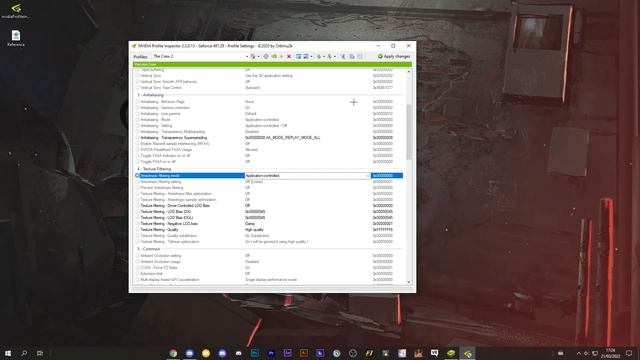Click the last grayed toolbar icon
The height and width of the screenshot is (360, 640).
coord(360,56)
